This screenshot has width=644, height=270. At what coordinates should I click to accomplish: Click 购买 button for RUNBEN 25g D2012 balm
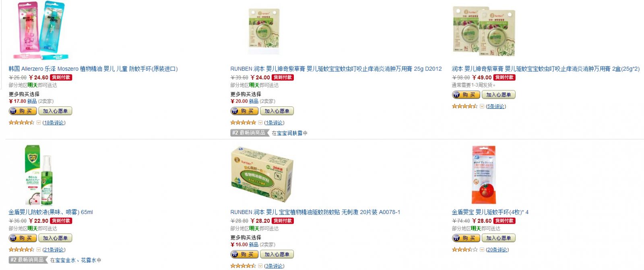[x=244, y=111]
